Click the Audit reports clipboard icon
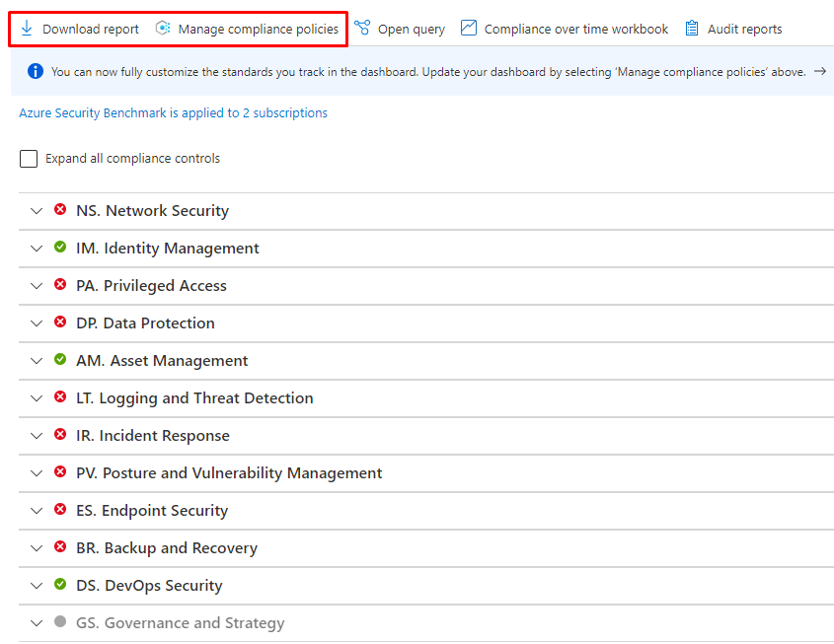 tap(692, 29)
